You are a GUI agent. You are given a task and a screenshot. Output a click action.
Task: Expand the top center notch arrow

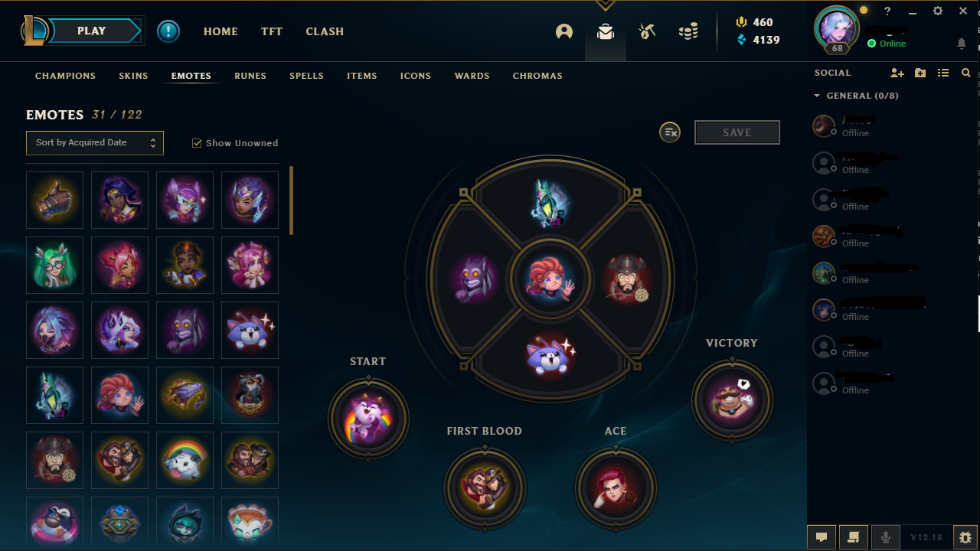pos(606,5)
